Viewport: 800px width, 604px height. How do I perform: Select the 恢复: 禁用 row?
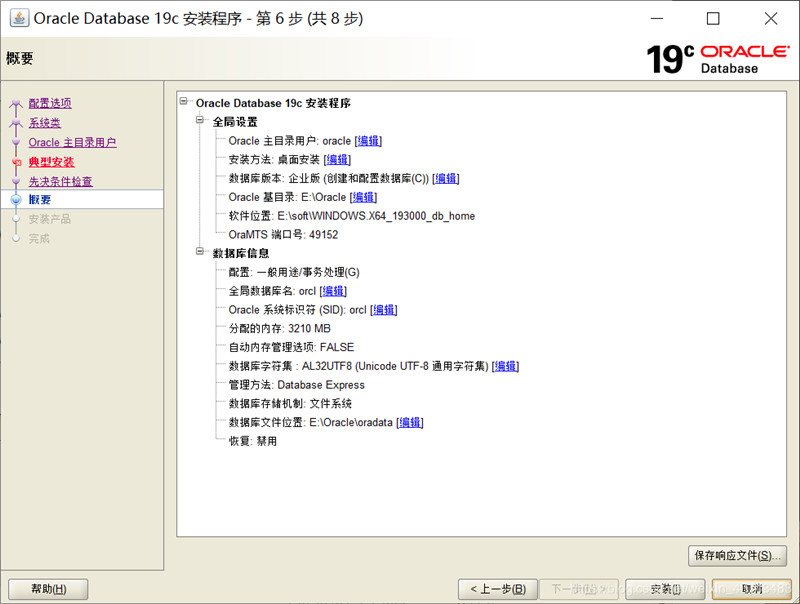[x=253, y=441]
